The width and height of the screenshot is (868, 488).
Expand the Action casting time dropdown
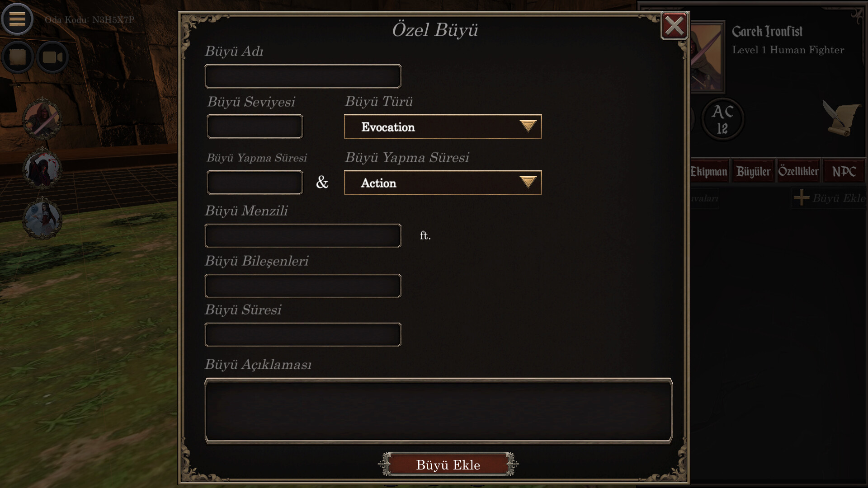click(443, 183)
